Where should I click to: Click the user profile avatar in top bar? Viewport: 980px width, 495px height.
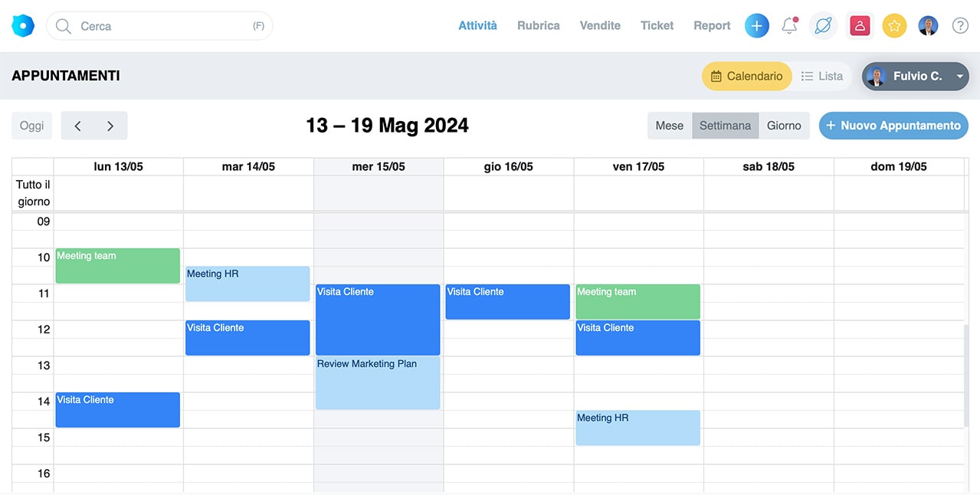click(928, 26)
